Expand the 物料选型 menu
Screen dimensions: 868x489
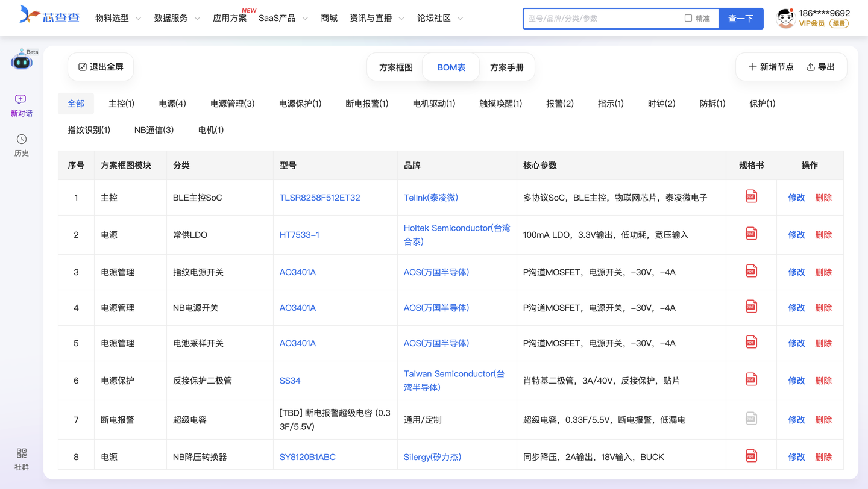click(x=118, y=18)
